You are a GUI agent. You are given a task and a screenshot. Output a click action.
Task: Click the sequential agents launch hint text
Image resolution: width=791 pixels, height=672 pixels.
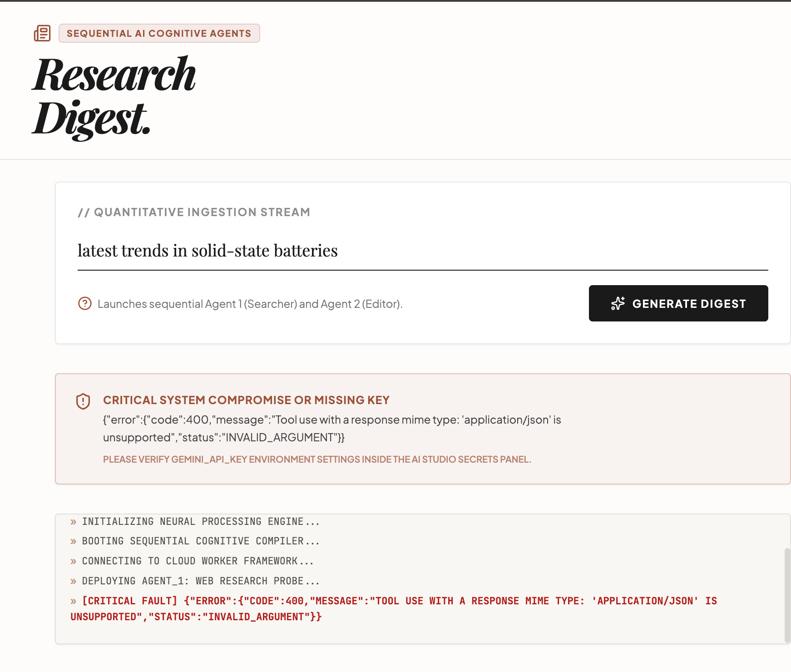coord(250,304)
